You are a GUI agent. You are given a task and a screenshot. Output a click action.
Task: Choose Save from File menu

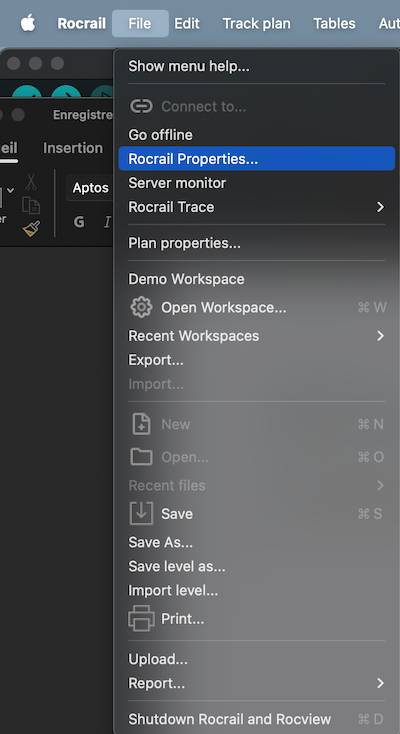pyautogui.click(x=257, y=514)
